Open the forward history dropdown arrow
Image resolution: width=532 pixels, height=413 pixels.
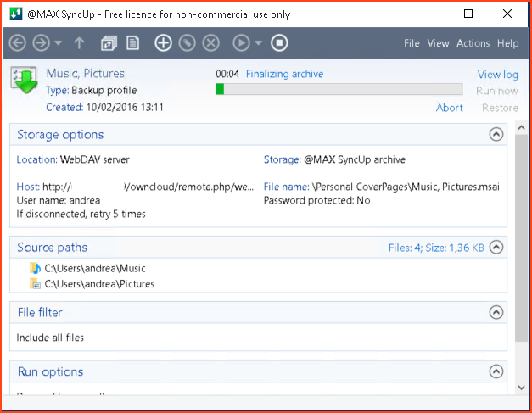click(x=59, y=43)
